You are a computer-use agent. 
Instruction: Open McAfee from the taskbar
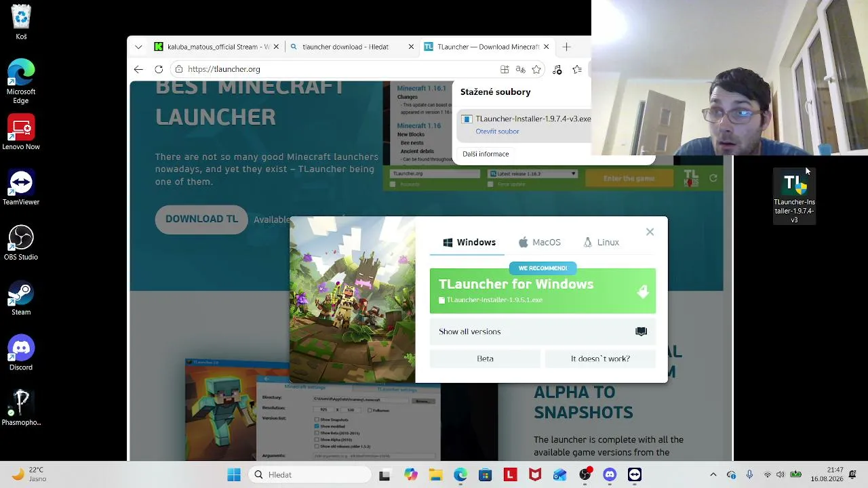pyautogui.click(x=535, y=474)
